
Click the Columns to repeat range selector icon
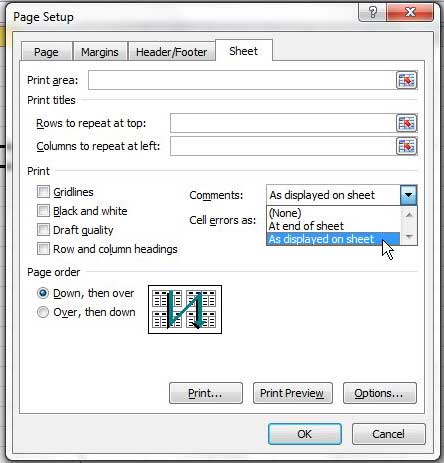(x=406, y=146)
